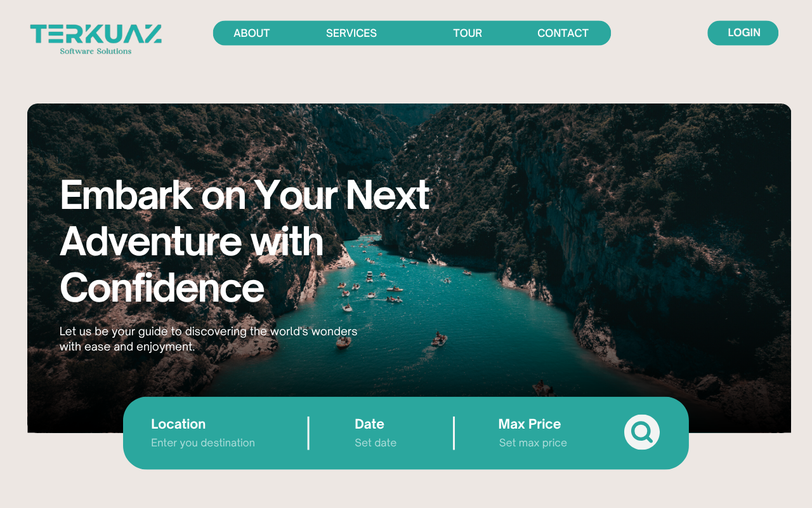
Task: Click the 'Embark on Your Next Adventure' headline
Action: point(245,241)
